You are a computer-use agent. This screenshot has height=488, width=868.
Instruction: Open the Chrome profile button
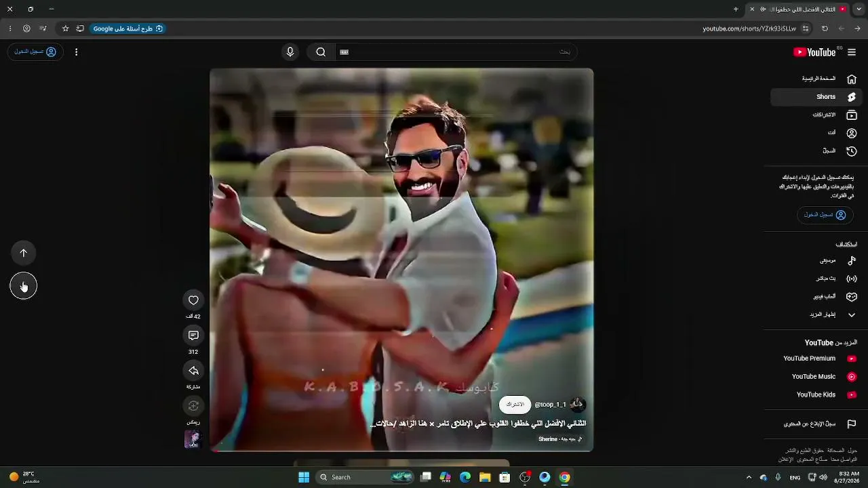(x=26, y=28)
